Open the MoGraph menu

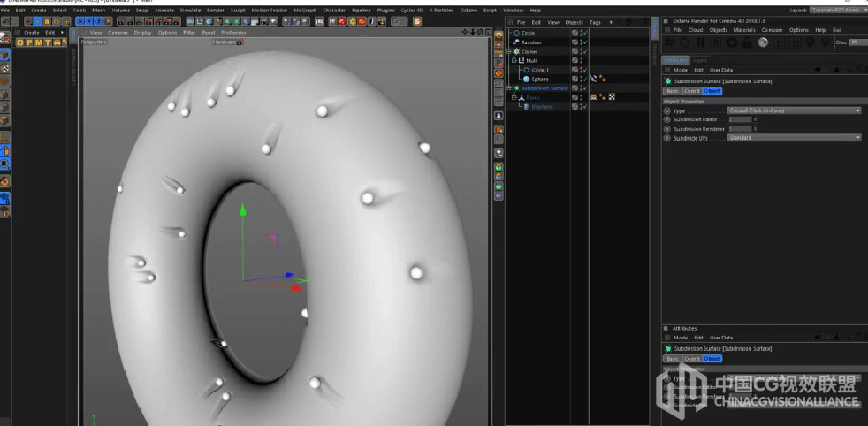coord(305,10)
